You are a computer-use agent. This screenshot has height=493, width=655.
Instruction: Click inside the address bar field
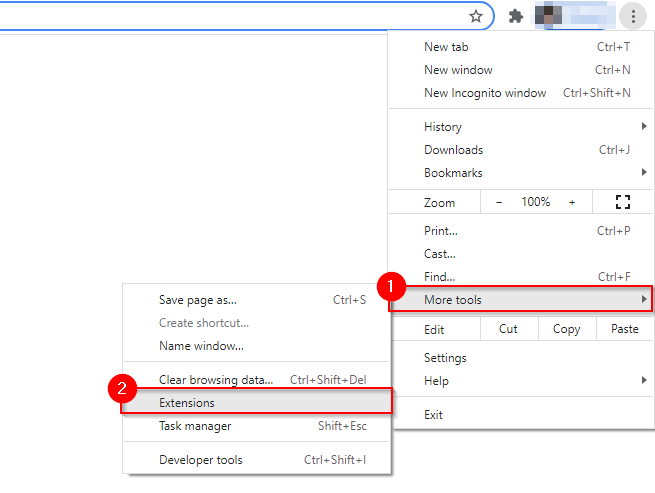(x=230, y=16)
